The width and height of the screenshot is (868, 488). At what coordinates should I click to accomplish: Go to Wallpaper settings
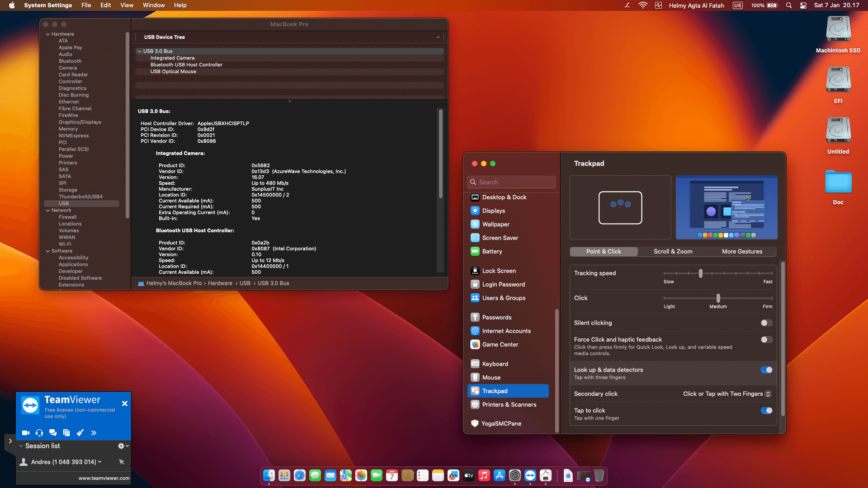[x=495, y=224]
